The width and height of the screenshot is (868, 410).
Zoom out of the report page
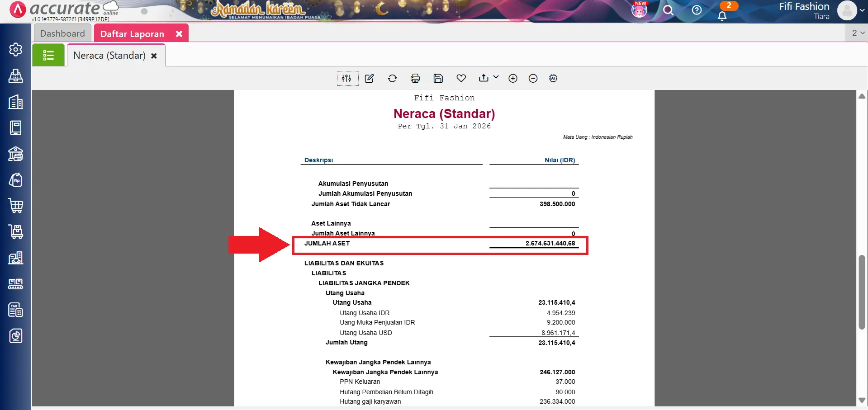[x=533, y=78]
